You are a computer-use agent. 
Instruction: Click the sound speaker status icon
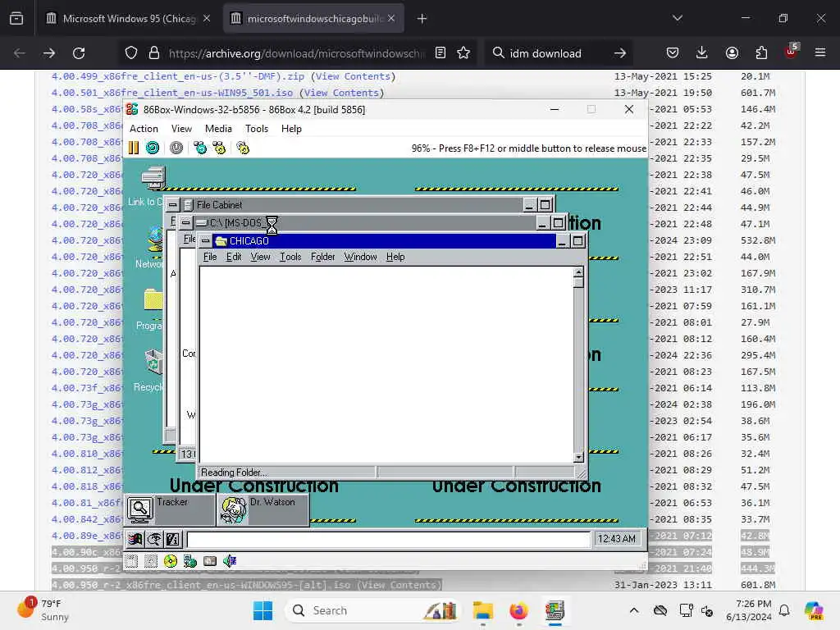[x=230, y=561]
